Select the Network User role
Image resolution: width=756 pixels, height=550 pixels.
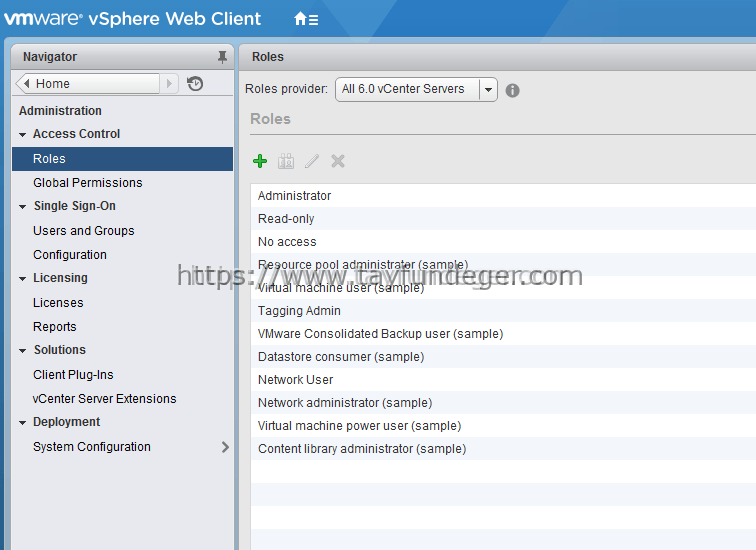point(503,380)
